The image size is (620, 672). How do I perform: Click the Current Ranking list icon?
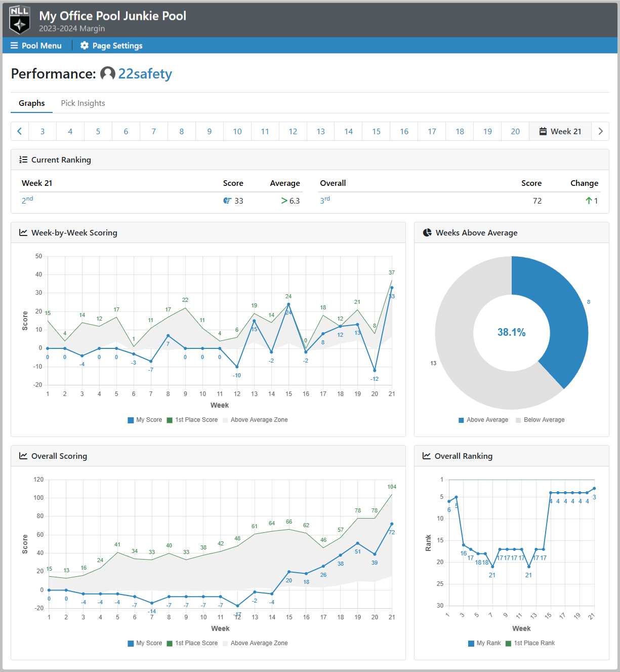click(x=23, y=160)
